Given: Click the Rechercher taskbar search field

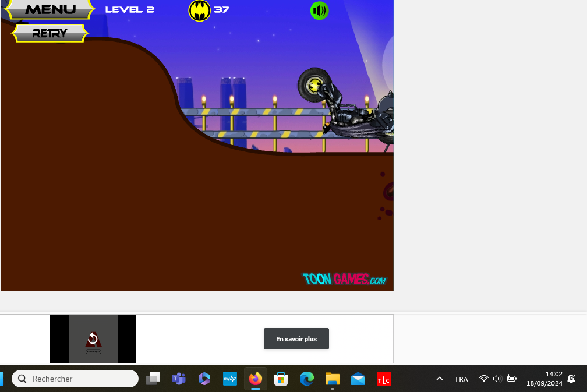Looking at the screenshot, I should click(76, 379).
